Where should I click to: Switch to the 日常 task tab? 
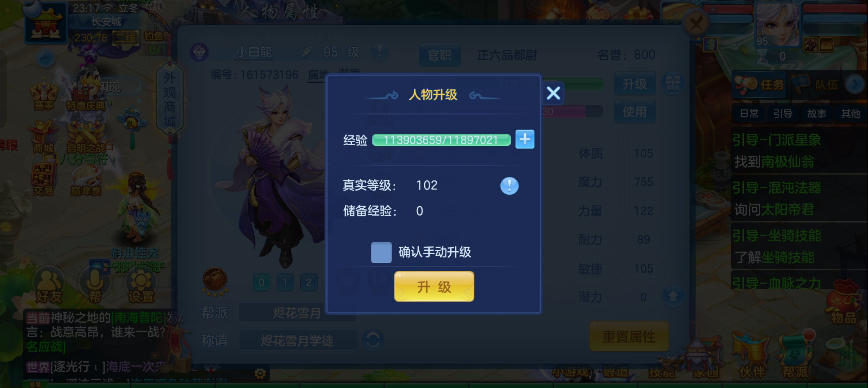[x=749, y=114]
